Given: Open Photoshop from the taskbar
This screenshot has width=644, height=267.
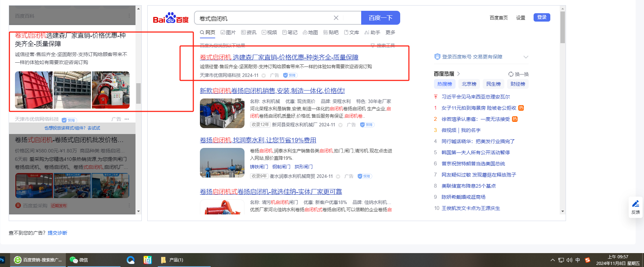Looking at the screenshot, I should 2,260.
